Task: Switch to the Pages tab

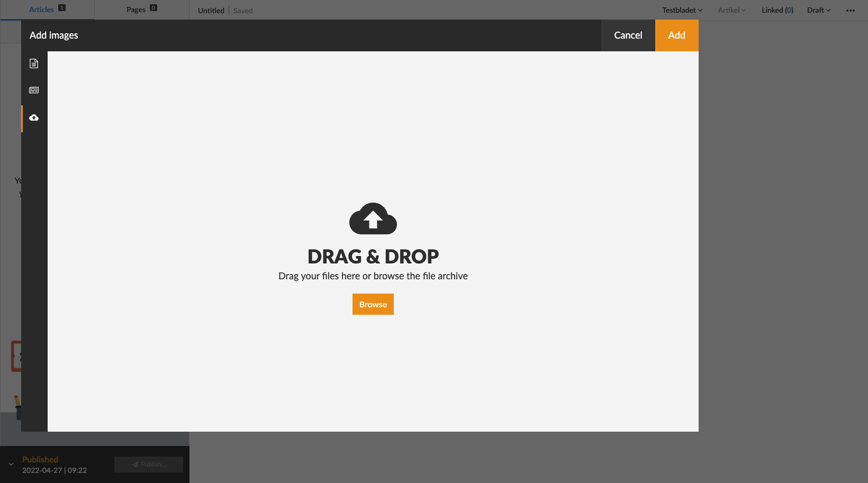Action: click(x=136, y=9)
